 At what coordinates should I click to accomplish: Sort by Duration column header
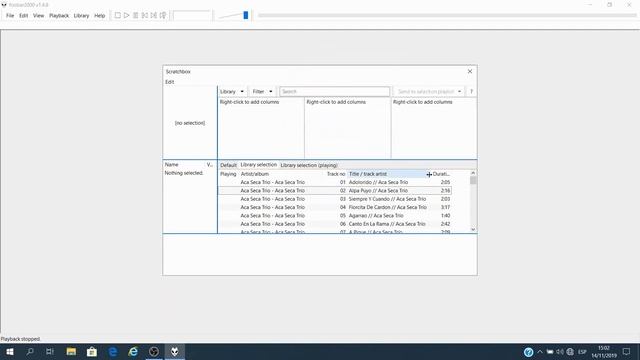pos(441,174)
